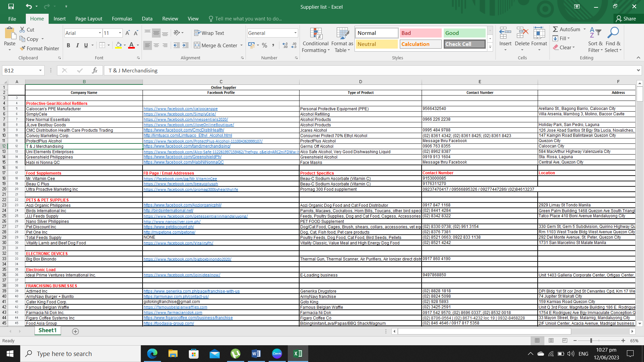The height and width of the screenshot is (362, 644).
Task: Click the Share button
Action: pos(626,19)
